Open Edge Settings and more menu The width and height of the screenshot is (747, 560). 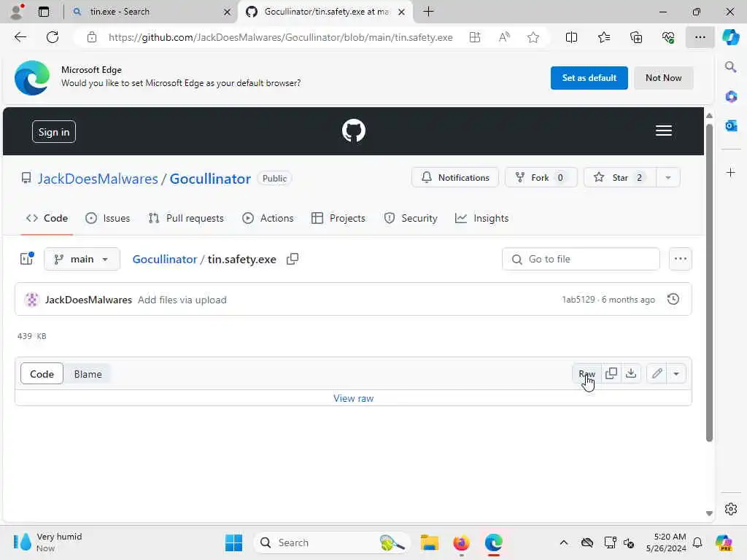click(x=700, y=37)
